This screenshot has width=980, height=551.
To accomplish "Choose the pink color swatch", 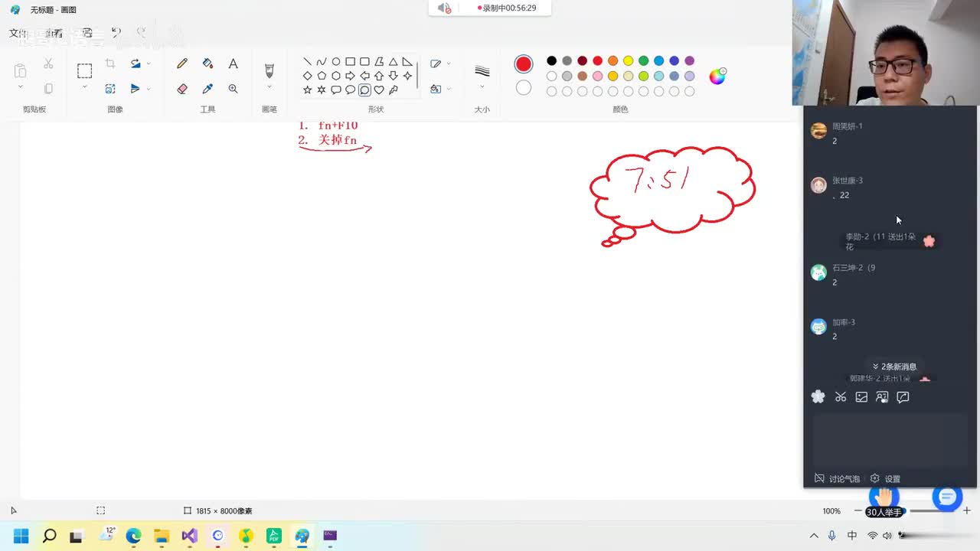I will tap(597, 76).
